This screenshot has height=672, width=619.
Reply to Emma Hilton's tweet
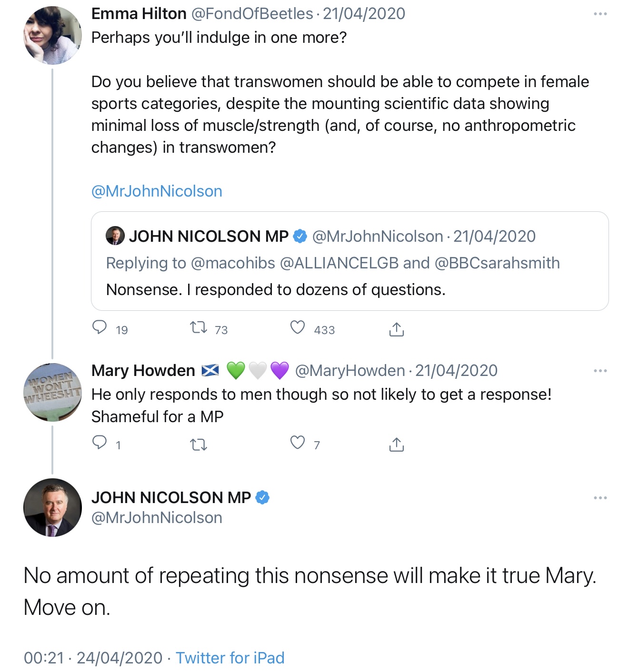(100, 328)
